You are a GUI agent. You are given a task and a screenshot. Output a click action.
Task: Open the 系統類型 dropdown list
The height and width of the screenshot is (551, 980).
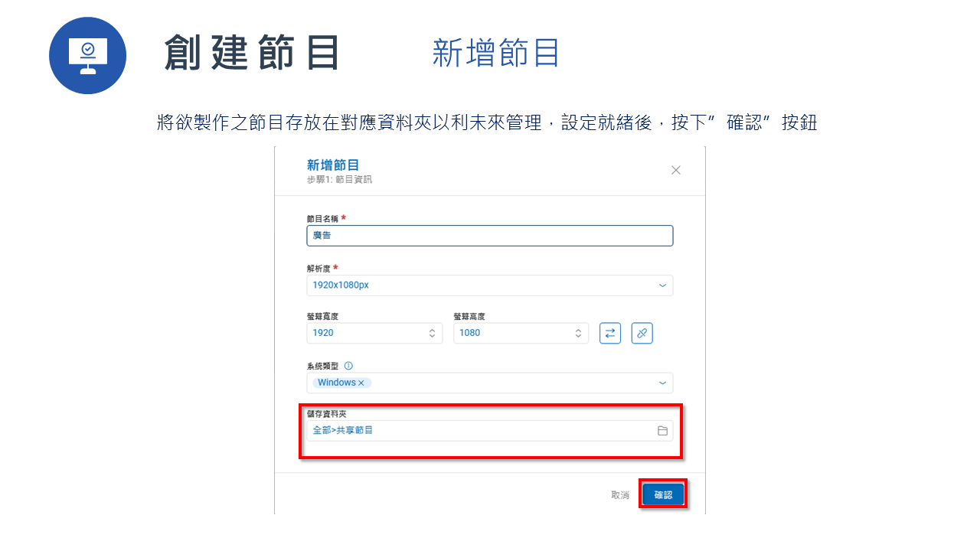(x=663, y=383)
